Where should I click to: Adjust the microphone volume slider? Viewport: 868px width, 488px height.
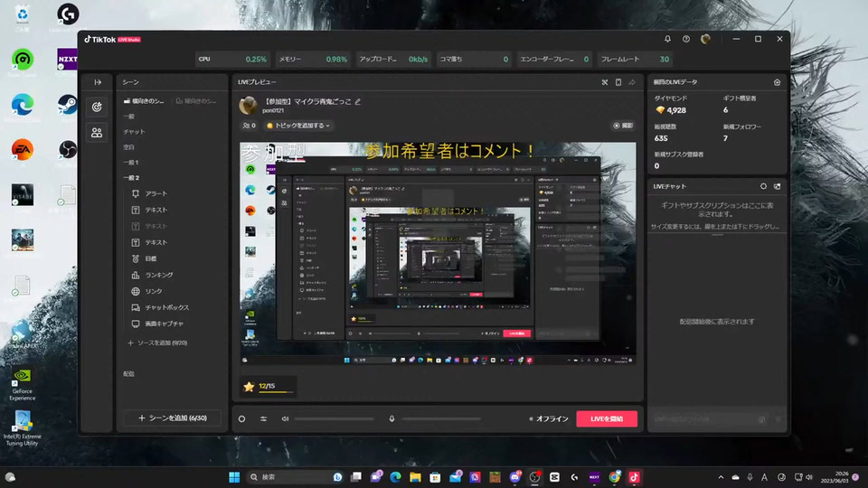tap(441, 418)
